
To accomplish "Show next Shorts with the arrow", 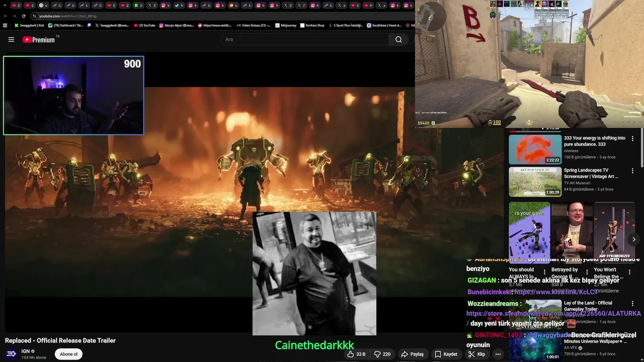I will [633, 239].
